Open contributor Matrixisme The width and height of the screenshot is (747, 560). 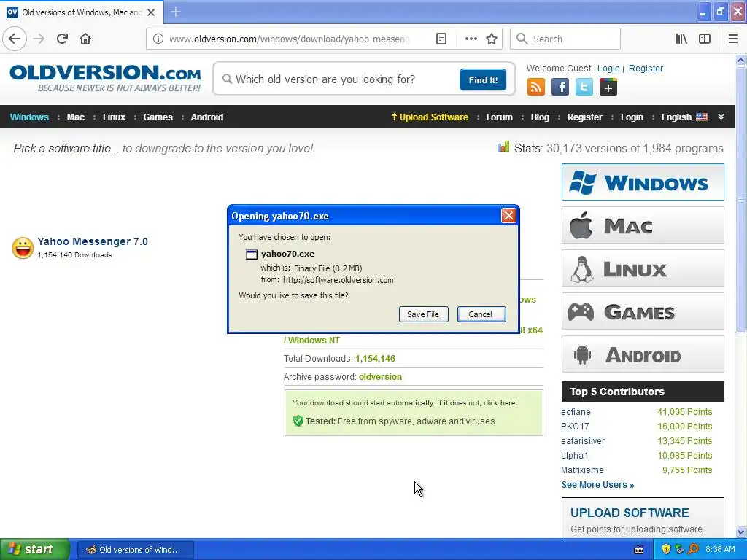(x=582, y=470)
